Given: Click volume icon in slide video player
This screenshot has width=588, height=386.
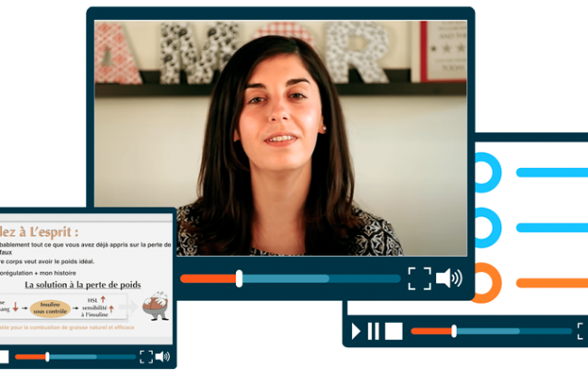Looking at the screenshot, I should pyautogui.click(x=163, y=357).
